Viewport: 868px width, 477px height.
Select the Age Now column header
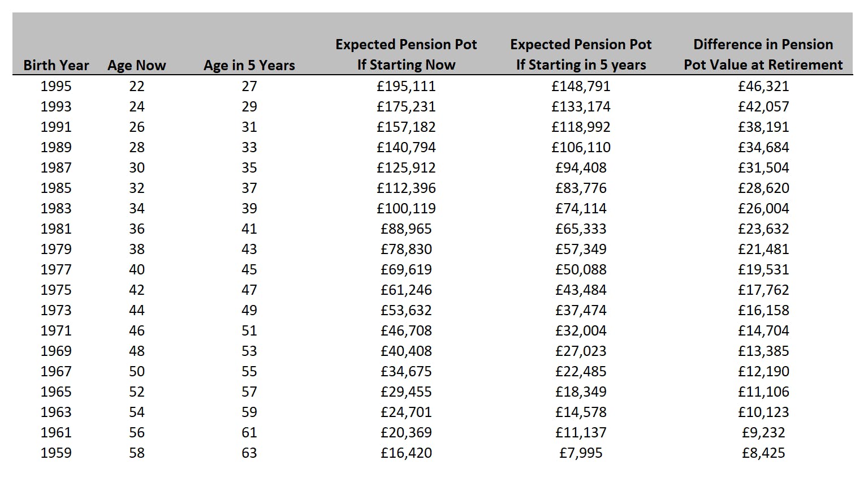click(x=137, y=66)
